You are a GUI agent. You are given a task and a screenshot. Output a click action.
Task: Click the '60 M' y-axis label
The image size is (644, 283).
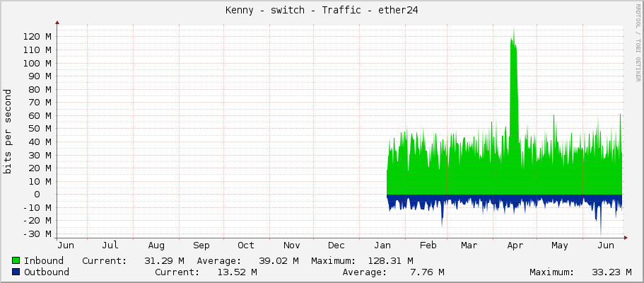pos(40,115)
